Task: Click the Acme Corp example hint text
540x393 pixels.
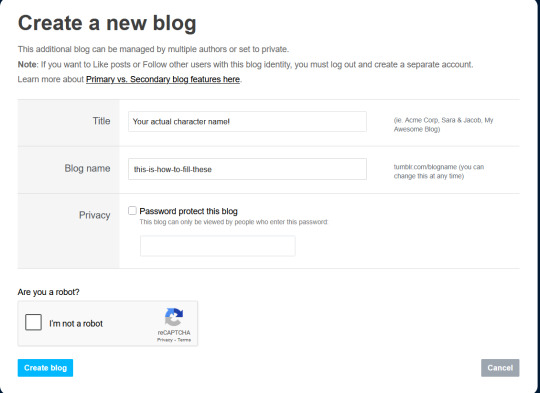Action: (444, 125)
